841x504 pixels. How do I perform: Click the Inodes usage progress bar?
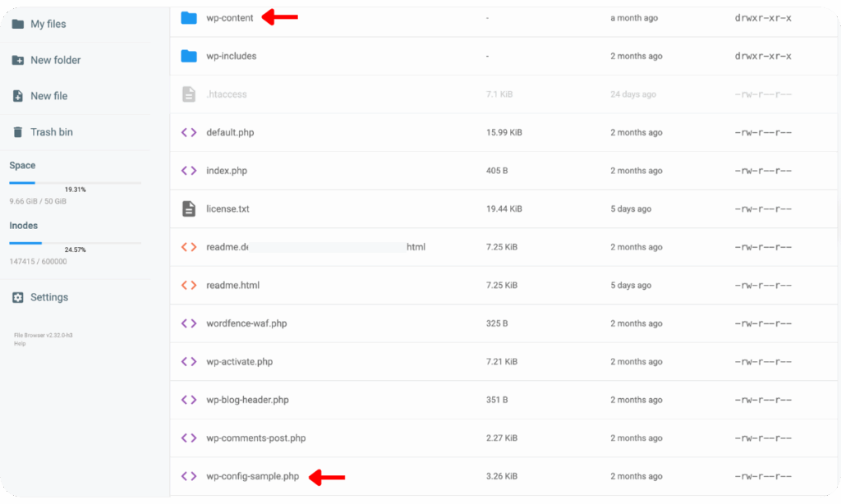76,242
